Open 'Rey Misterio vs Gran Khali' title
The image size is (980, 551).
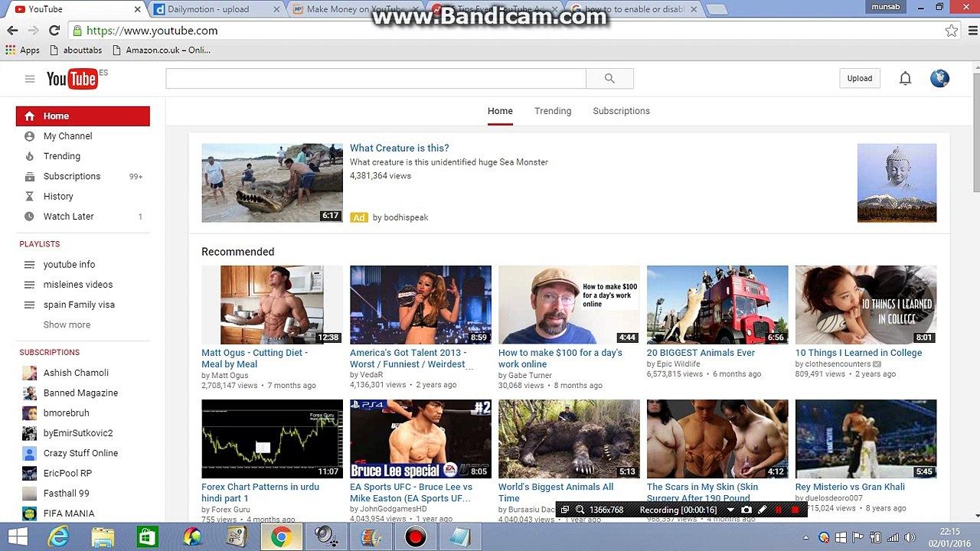pyautogui.click(x=850, y=487)
